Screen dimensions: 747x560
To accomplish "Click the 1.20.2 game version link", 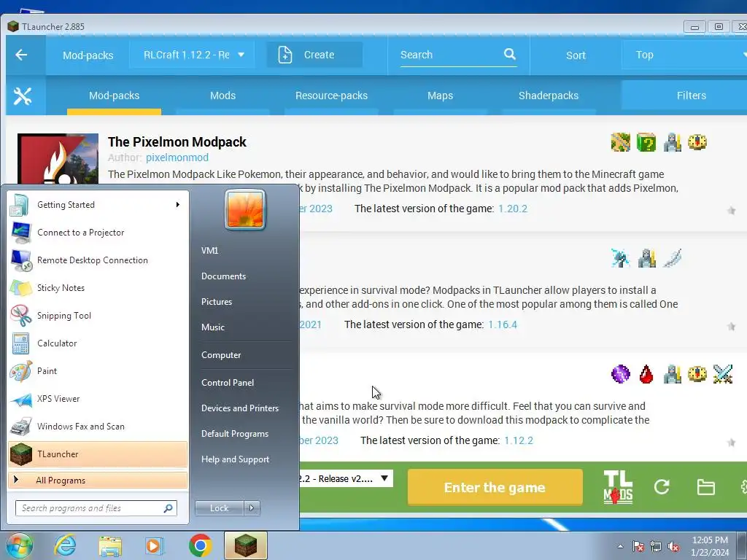I will (513, 209).
